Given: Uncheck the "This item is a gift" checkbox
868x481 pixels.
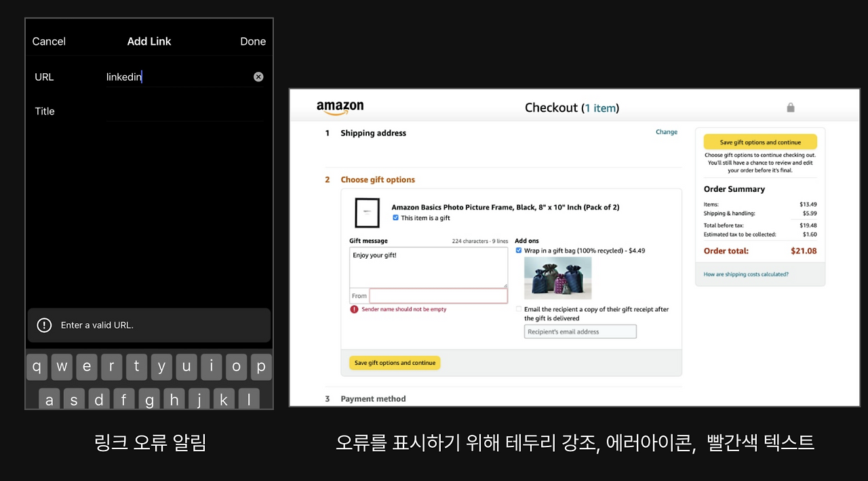Looking at the screenshot, I should (x=395, y=217).
